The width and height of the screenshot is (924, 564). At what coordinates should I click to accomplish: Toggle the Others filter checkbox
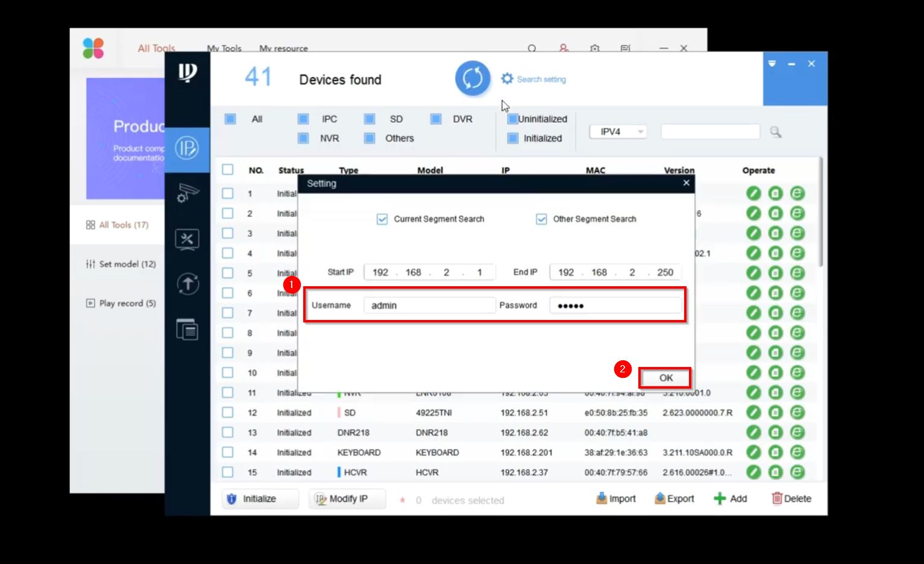click(369, 138)
